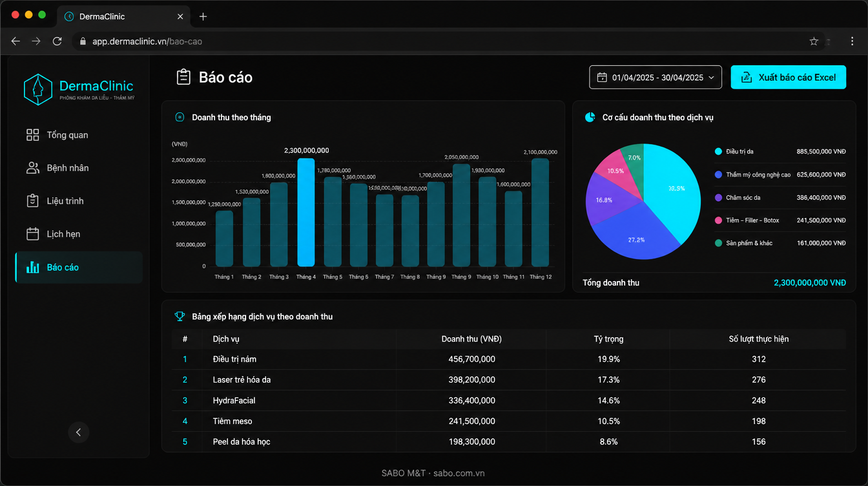The width and height of the screenshot is (868, 486).
Task: Click the HydraFacial service name
Action: (x=234, y=401)
